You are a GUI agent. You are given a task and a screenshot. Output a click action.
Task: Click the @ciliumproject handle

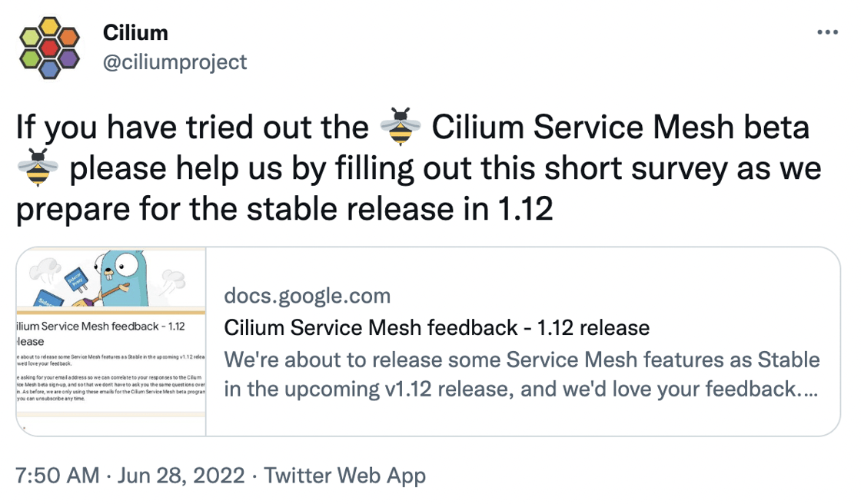(175, 61)
